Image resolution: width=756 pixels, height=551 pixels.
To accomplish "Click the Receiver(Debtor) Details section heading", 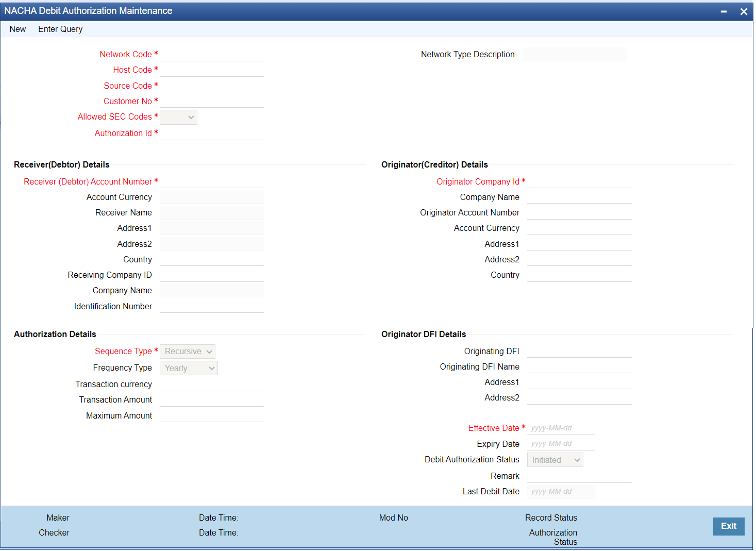I will point(62,165).
